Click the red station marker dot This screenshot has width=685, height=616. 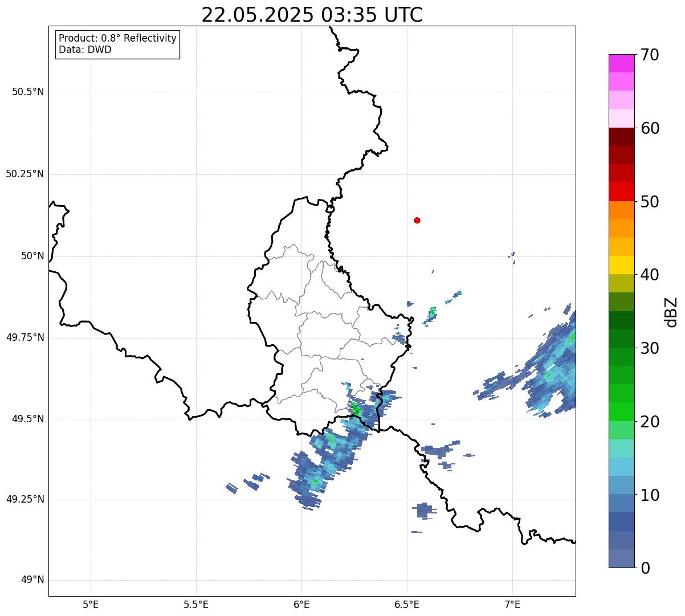tap(417, 220)
